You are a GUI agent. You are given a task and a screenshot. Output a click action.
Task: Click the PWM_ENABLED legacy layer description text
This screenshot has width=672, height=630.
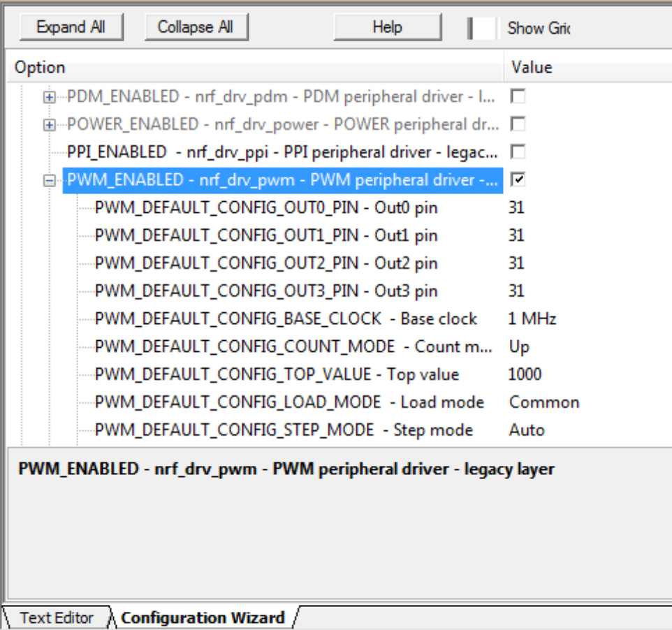(x=286, y=469)
